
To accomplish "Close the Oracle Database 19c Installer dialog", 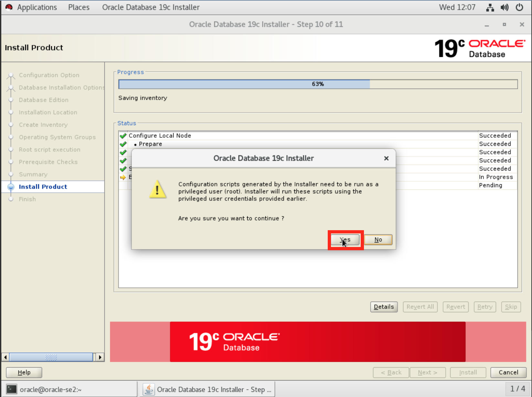I will [386, 158].
